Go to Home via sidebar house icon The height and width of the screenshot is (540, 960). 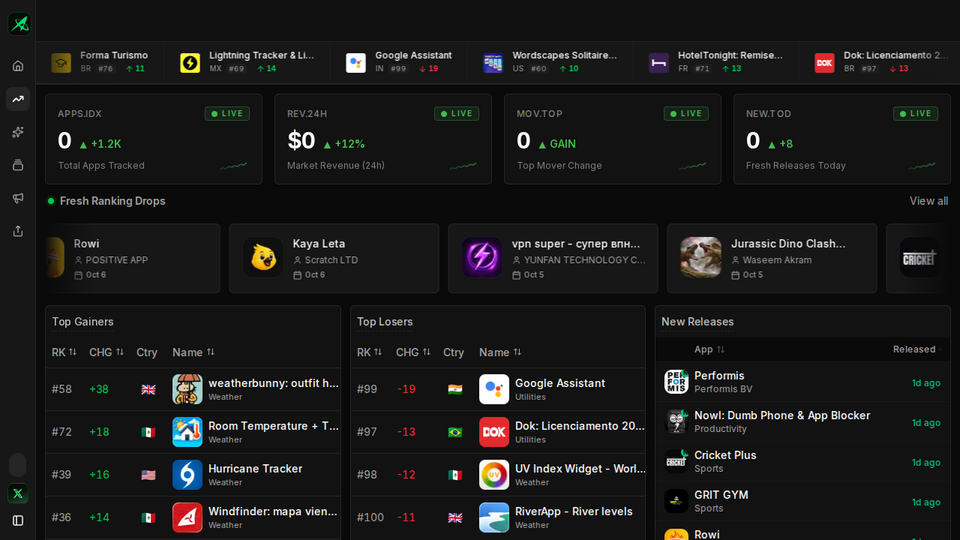(18, 66)
